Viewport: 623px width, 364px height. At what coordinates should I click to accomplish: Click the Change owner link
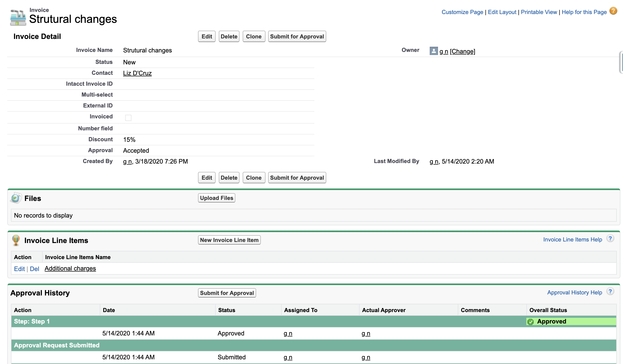coord(462,51)
